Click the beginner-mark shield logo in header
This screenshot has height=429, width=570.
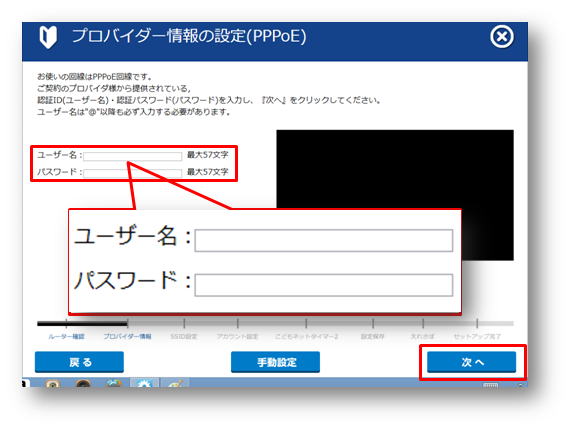48,37
